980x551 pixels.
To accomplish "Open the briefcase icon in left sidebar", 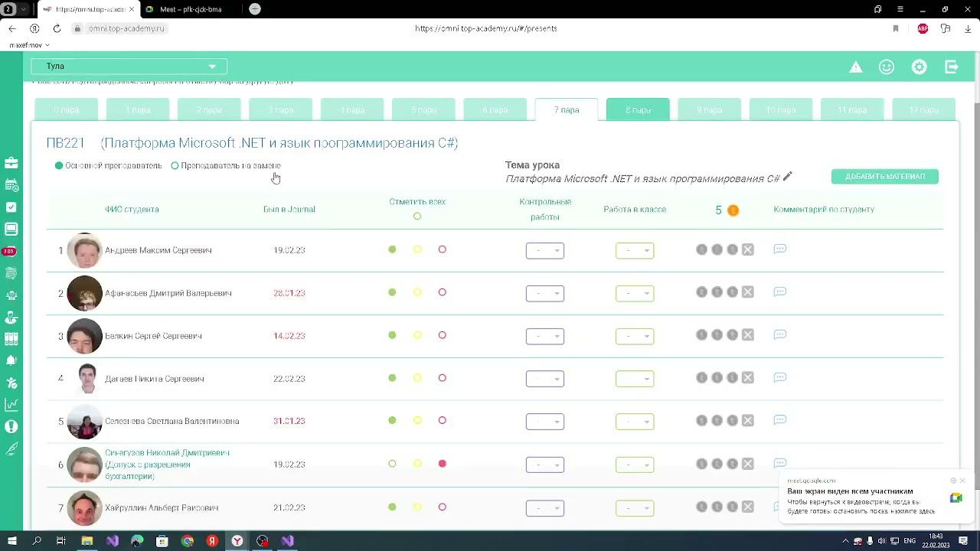I will pyautogui.click(x=11, y=163).
